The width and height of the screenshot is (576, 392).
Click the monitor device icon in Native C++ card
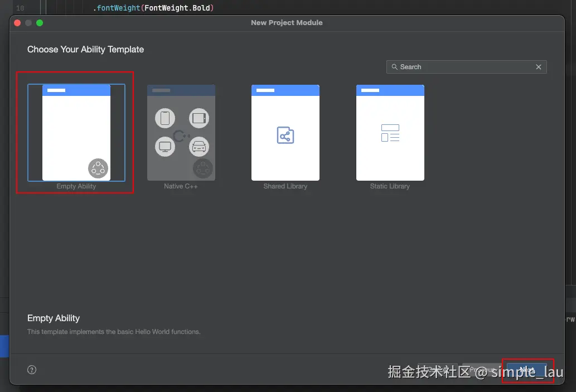(x=165, y=147)
